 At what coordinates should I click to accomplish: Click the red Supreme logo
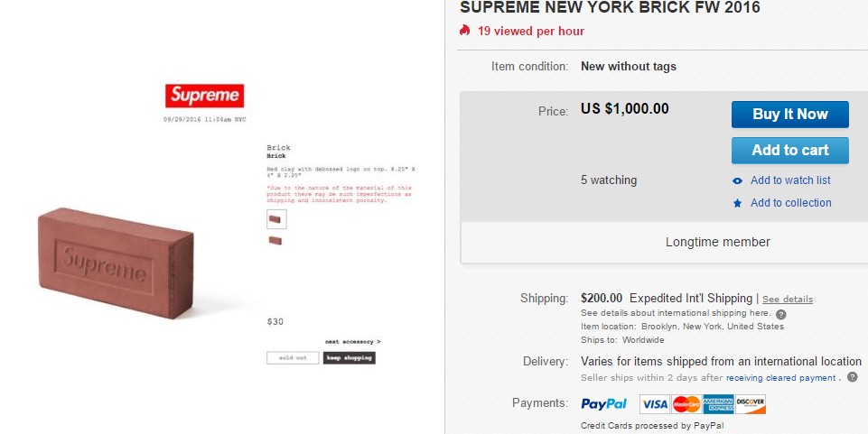tap(204, 96)
